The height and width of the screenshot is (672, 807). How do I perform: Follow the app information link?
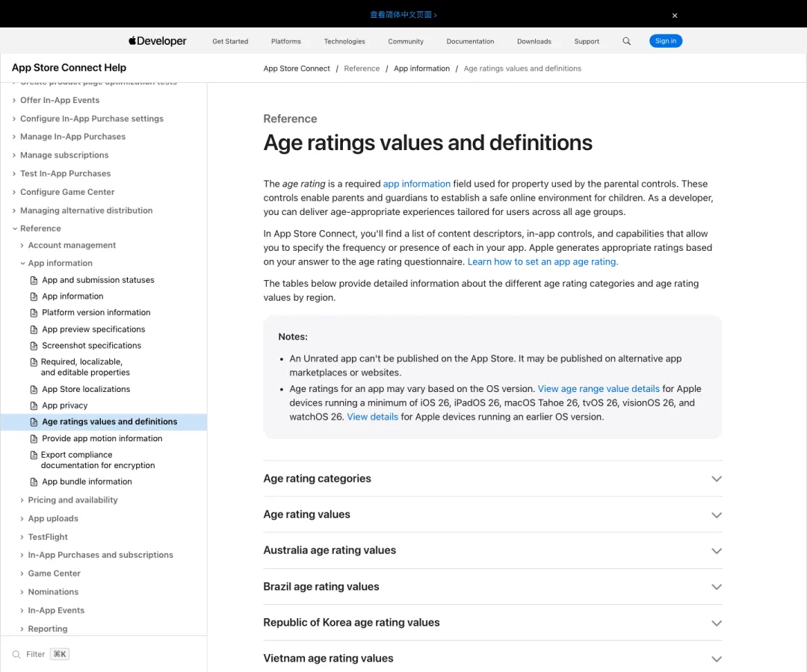[416, 184]
